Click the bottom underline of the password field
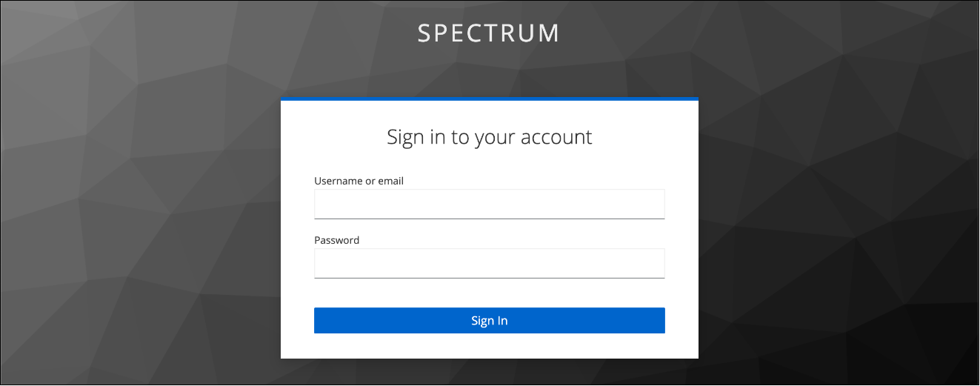This screenshot has height=386, width=980. pyautogui.click(x=489, y=278)
